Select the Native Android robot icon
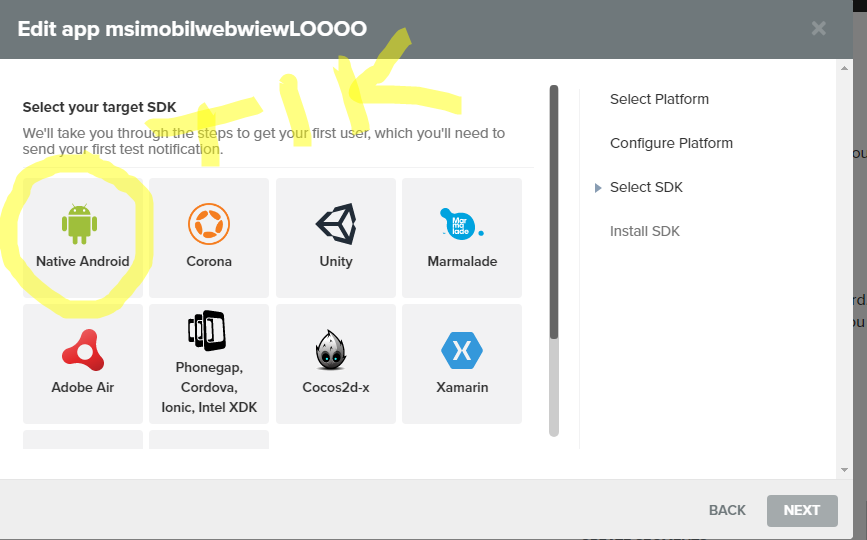 pyautogui.click(x=80, y=224)
